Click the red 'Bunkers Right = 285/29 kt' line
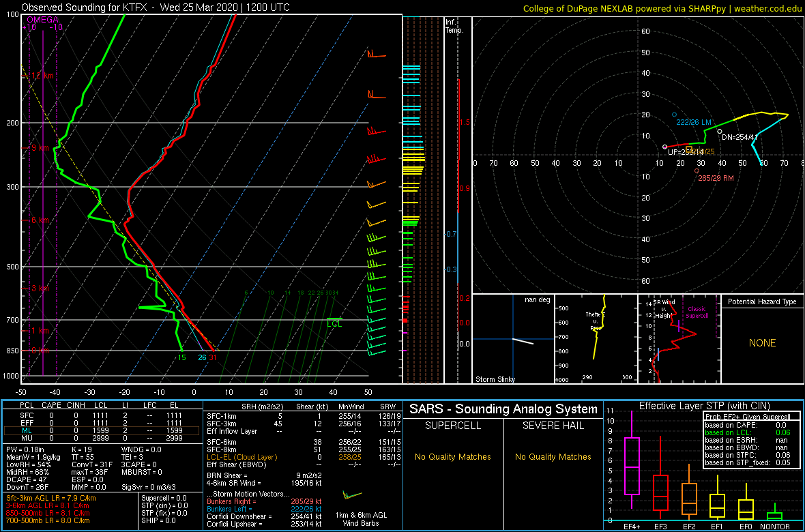 click(x=265, y=501)
